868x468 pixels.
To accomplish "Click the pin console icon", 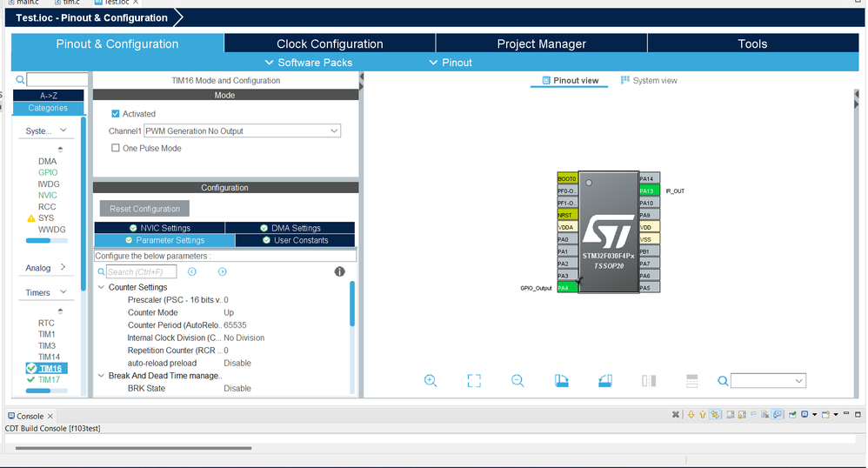I will click(x=792, y=414).
